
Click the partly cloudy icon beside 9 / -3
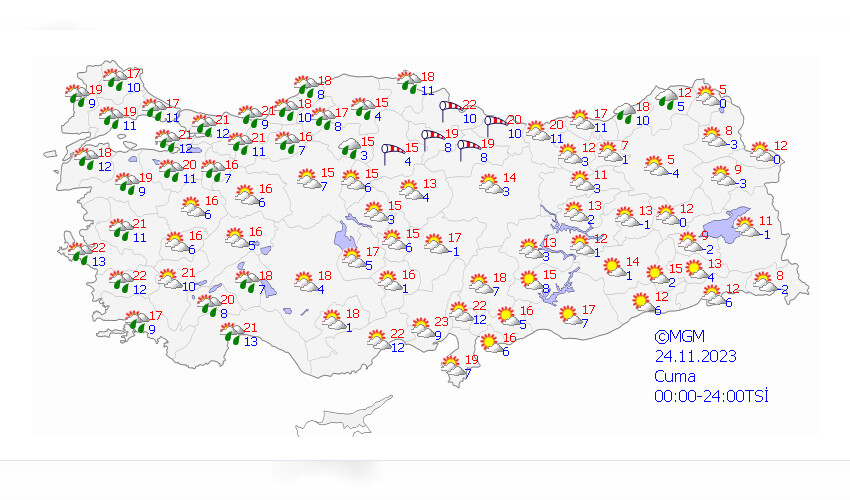[723, 176]
